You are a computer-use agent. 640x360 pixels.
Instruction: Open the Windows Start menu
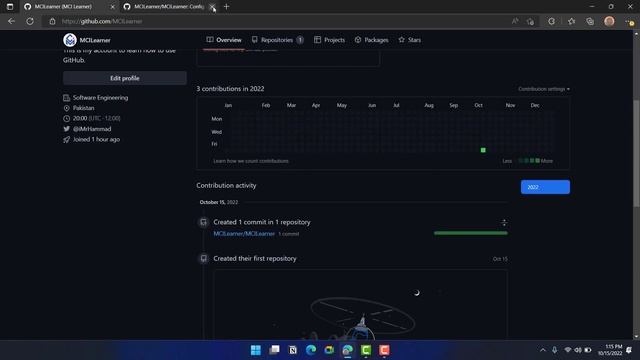256,350
